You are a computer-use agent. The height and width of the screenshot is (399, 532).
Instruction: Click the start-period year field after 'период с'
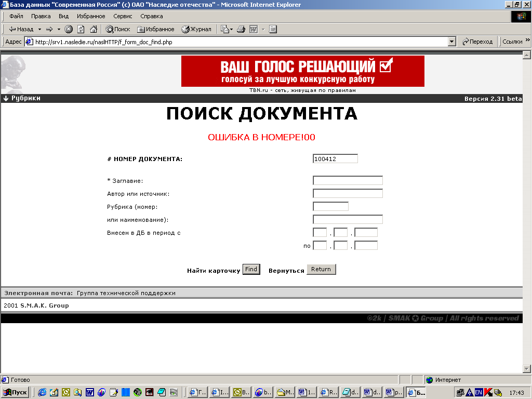coord(366,232)
